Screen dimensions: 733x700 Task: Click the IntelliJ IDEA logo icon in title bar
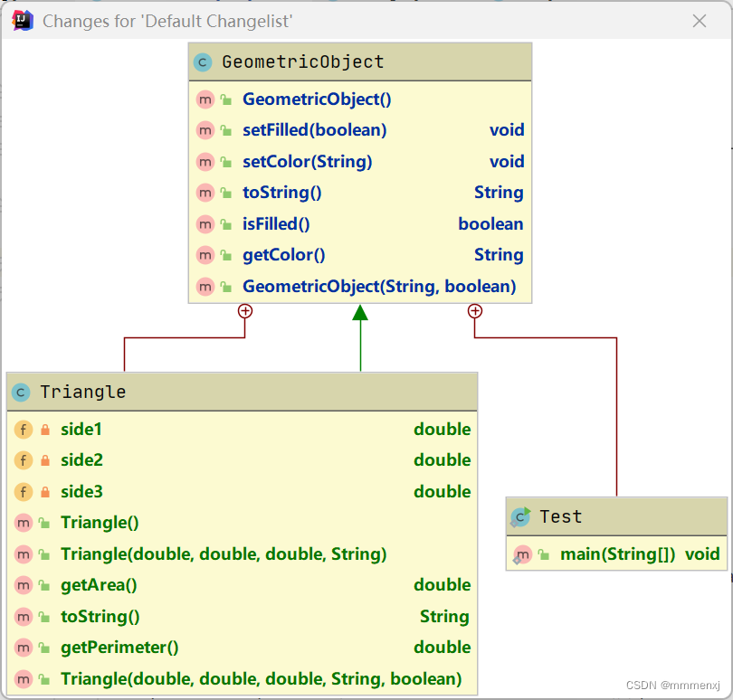point(24,21)
